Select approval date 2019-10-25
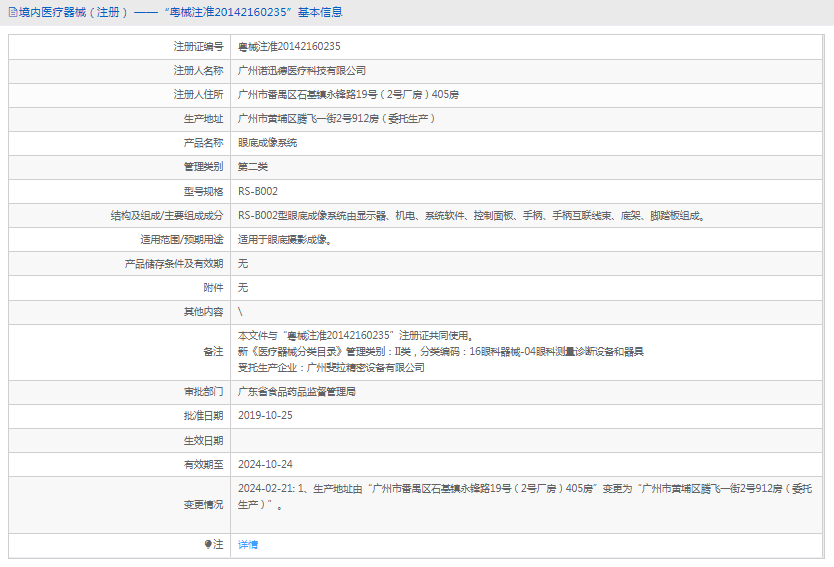Image resolution: width=834 pixels, height=567 pixels. 265,416
